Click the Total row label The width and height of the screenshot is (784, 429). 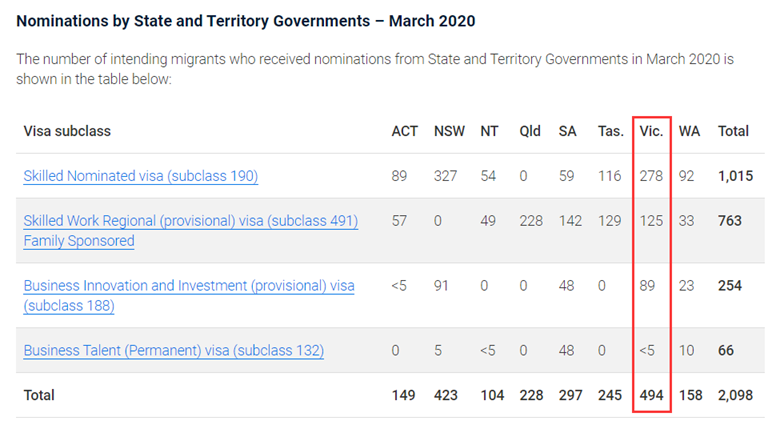coord(39,395)
